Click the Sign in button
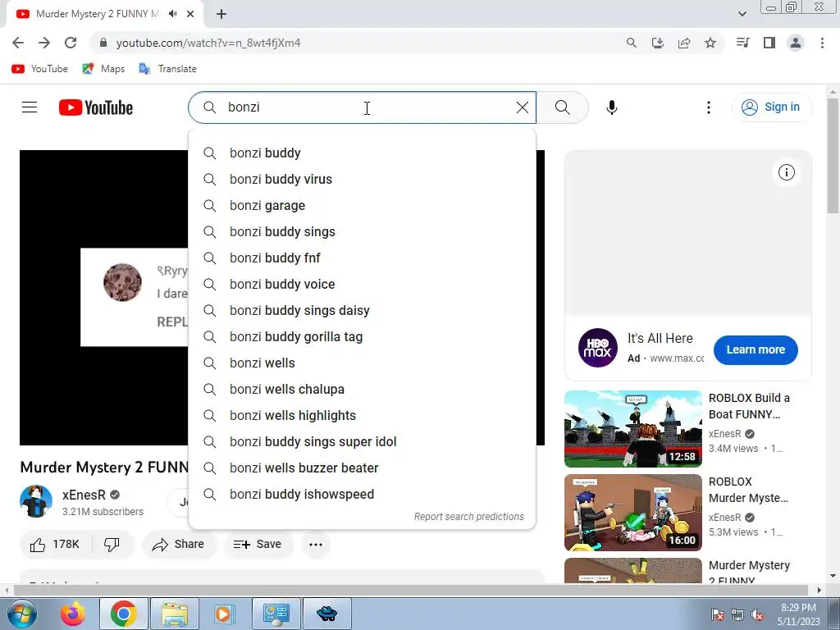840x630 pixels. click(772, 107)
